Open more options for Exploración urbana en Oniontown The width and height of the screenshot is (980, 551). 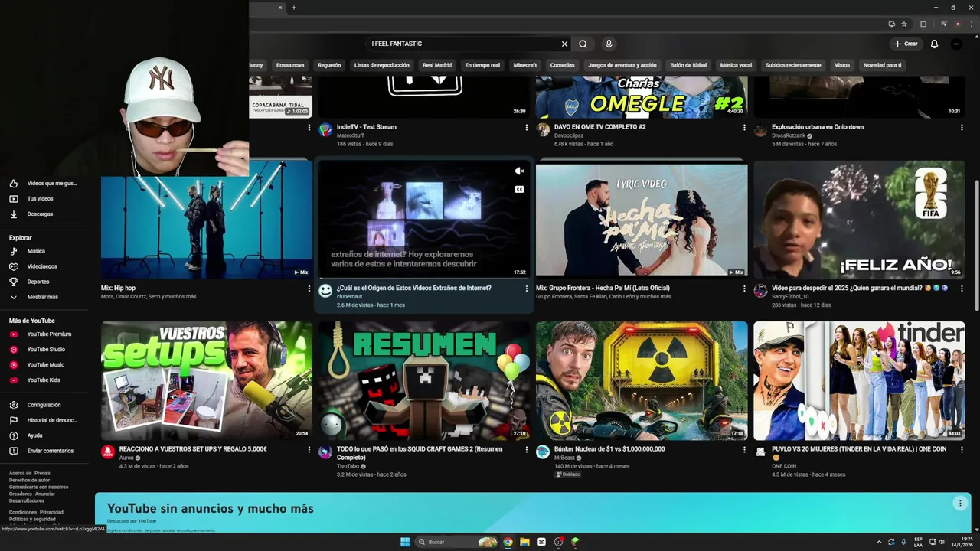(x=962, y=127)
